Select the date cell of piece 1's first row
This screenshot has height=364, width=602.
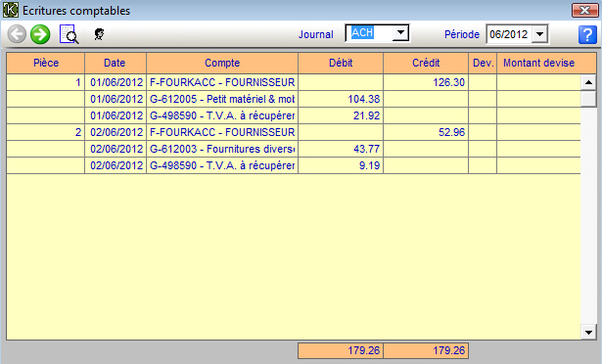coord(116,82)
